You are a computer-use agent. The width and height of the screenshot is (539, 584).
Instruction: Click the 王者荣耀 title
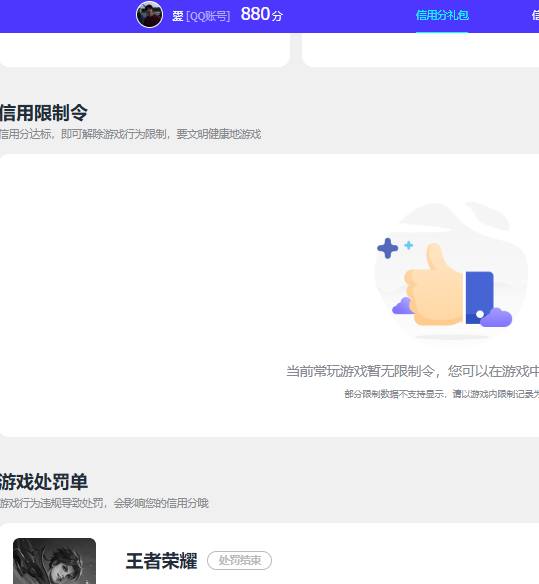point(161,561)
